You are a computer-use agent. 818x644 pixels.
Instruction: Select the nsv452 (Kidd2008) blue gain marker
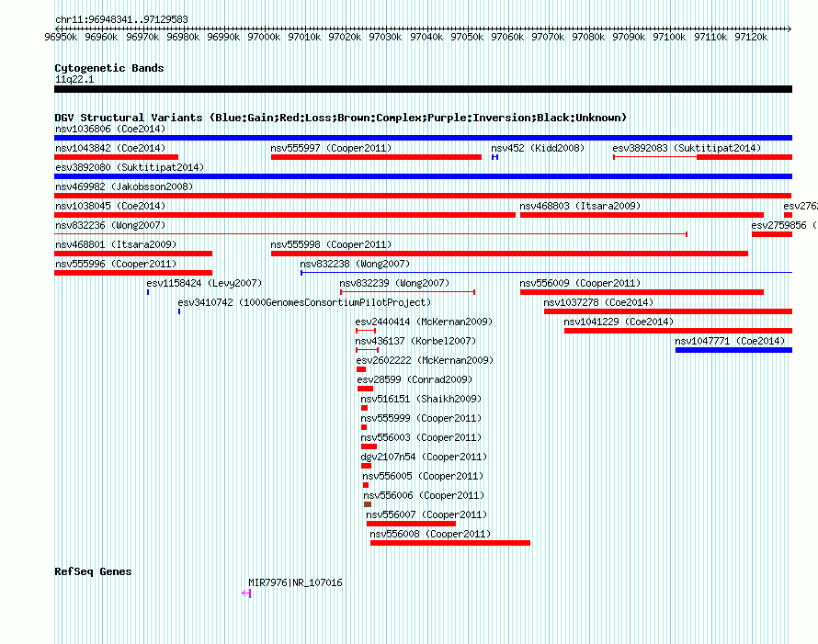click(495, 157)
